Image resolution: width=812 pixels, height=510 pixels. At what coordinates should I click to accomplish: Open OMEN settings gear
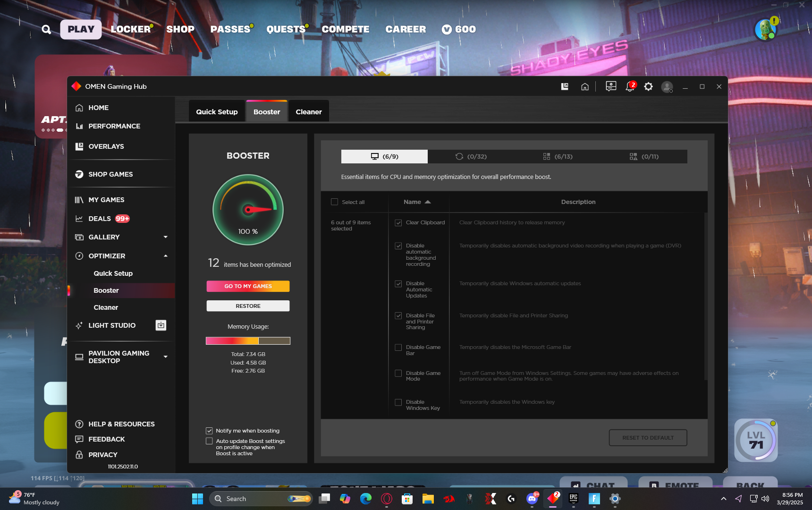[x=649, y=86]
